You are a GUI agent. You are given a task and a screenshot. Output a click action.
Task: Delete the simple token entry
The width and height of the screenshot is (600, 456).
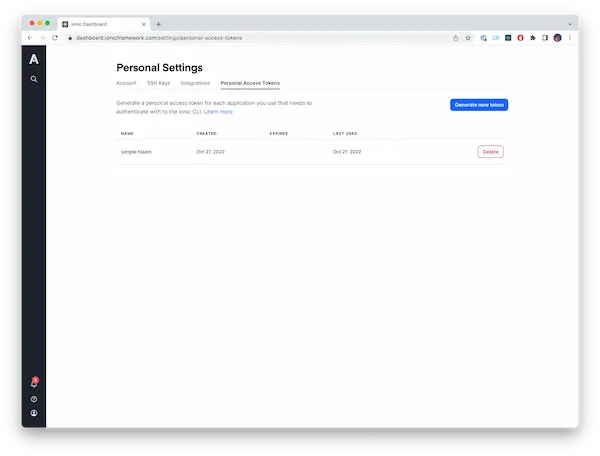490,152
